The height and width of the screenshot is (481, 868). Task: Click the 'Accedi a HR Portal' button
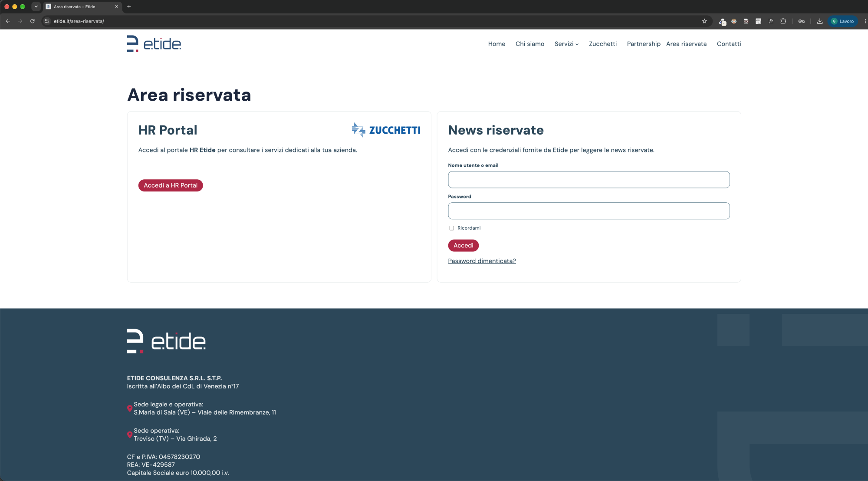point(171,185)
